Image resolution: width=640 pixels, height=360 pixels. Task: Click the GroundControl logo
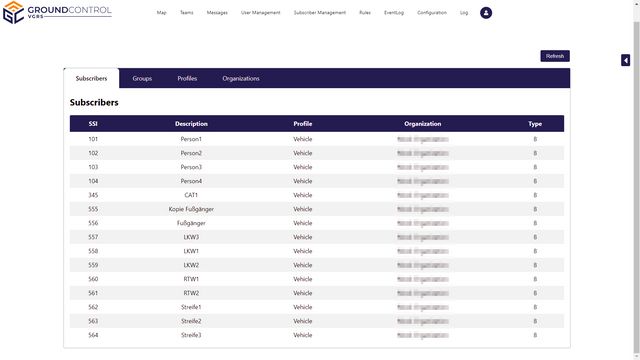pyautogui.click(x=57, y=12)
